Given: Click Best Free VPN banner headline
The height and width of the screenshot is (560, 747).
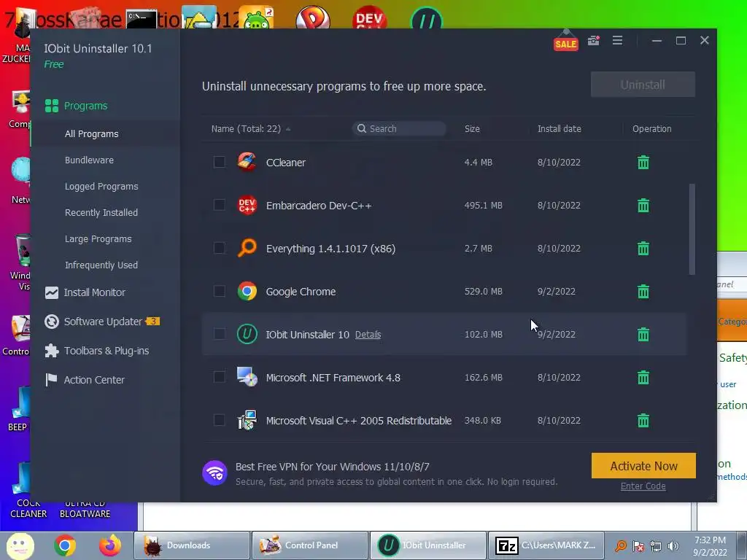Looking at the screenshot, I should tap(332, 467).
